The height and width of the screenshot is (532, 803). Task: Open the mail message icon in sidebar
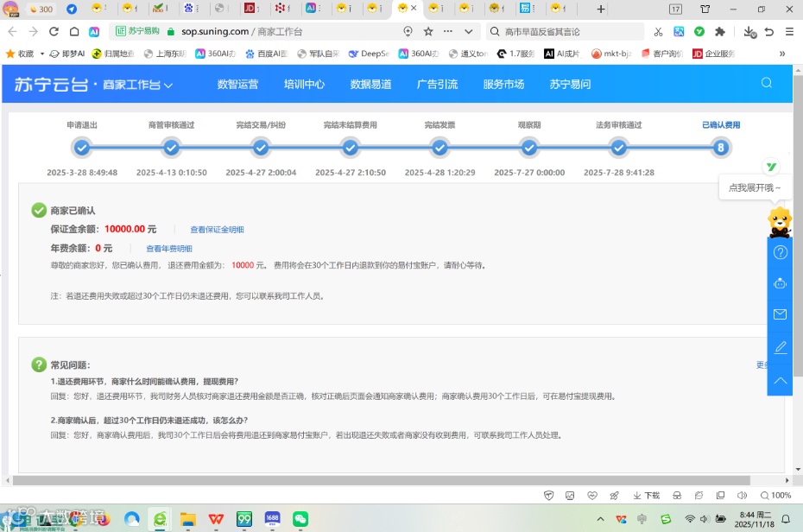pyautogui.click(x=780, y=314)
